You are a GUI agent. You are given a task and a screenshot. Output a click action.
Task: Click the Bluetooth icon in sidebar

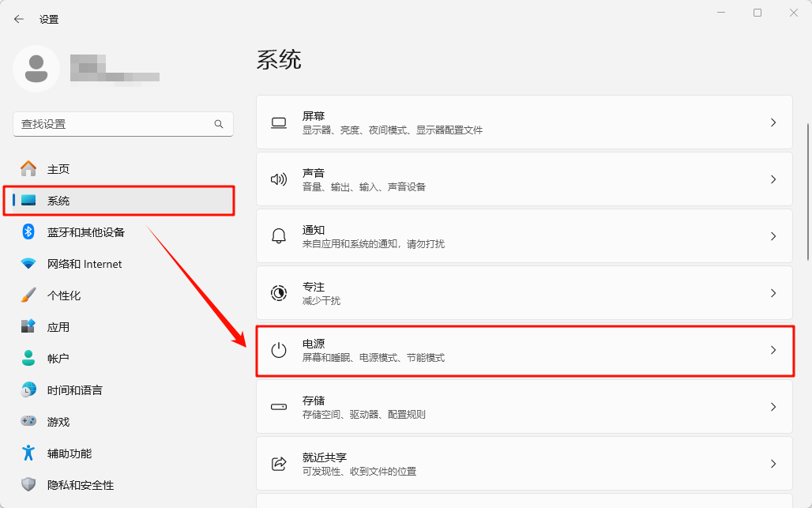28,232
